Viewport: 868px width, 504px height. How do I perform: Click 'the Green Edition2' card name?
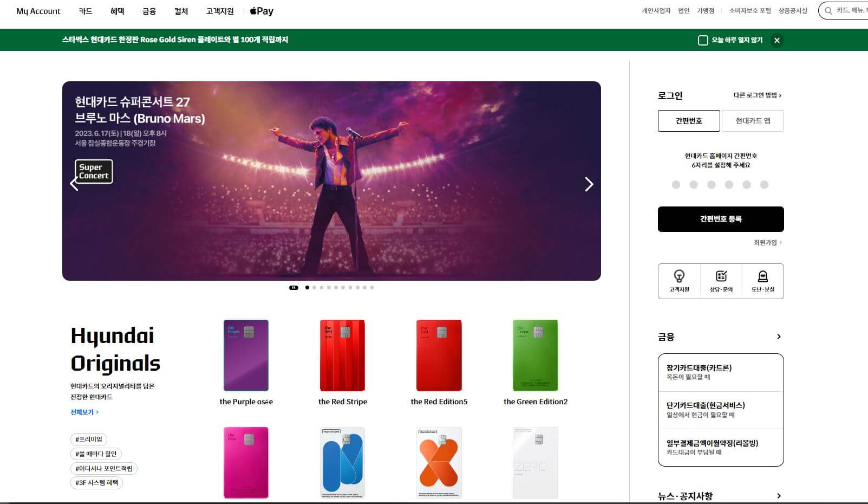click(536, 402)
